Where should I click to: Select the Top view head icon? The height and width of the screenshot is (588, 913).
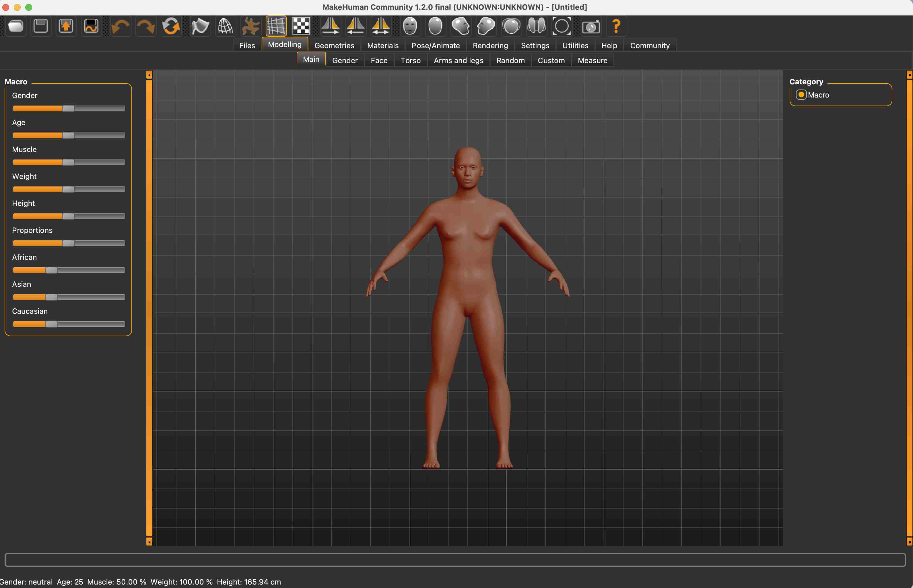pyautogui.click(x=511, y=26)
